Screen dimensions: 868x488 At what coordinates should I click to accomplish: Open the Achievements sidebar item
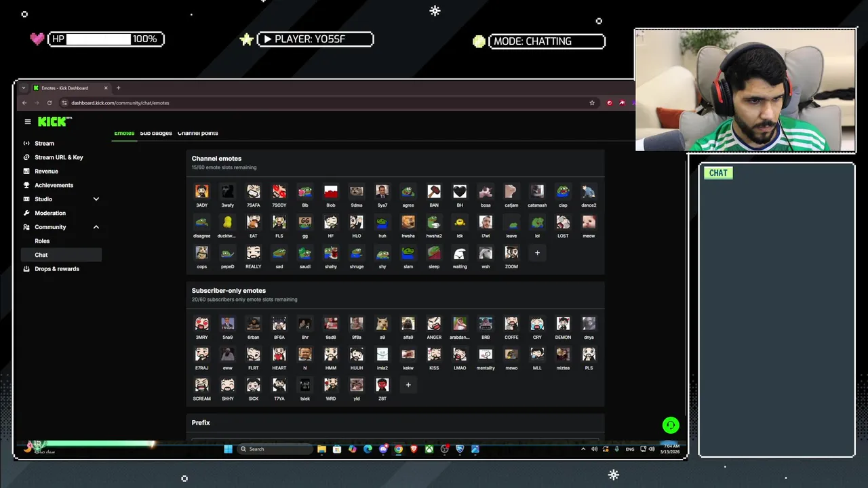54,185
